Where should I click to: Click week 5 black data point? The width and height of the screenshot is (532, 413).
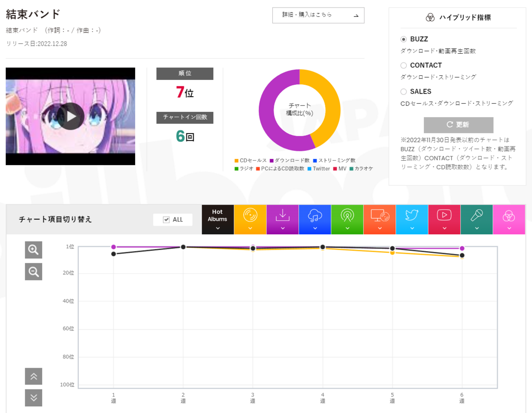[x=392, y=249]
